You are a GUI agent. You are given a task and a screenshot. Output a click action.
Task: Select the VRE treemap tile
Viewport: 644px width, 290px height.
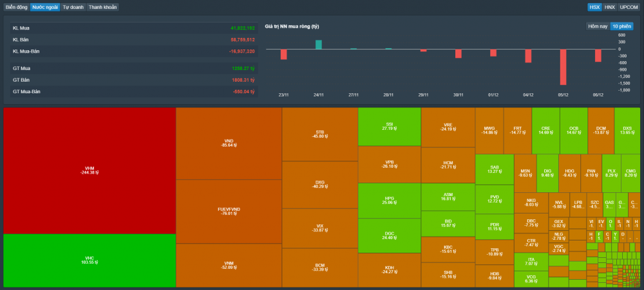[448, 127]
